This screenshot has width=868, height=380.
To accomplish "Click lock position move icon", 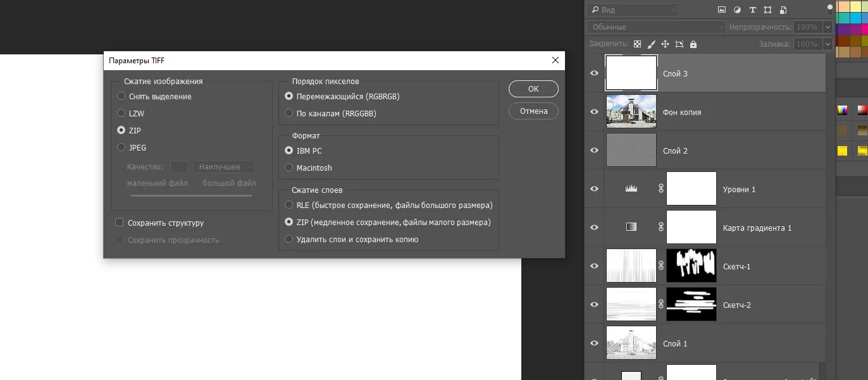I will [665, 44].
